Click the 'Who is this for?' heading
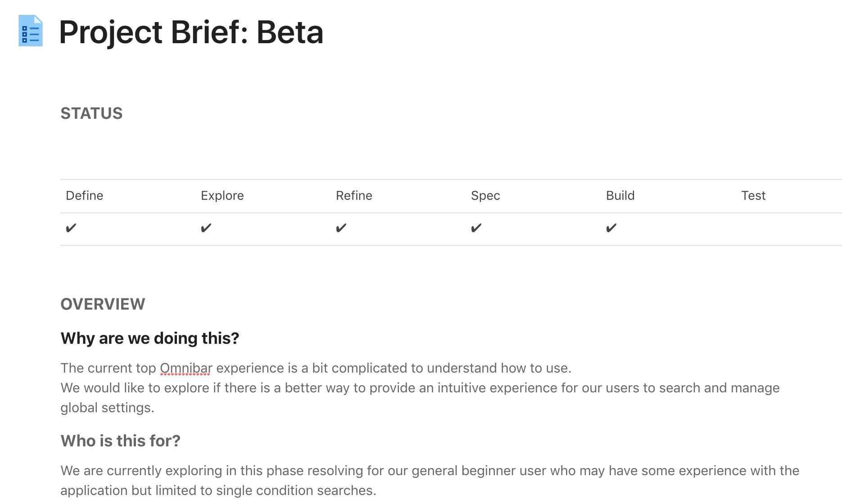This screenshot has width=842, height=504. (x=121, y=441)
